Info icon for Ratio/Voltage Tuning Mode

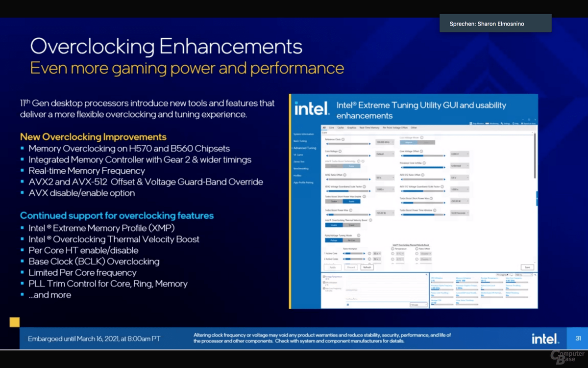click(x=359, y=236)
